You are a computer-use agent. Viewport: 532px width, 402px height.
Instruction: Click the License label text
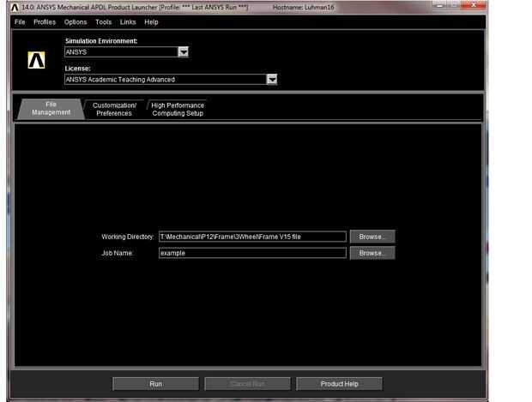(x=78, y=69)
